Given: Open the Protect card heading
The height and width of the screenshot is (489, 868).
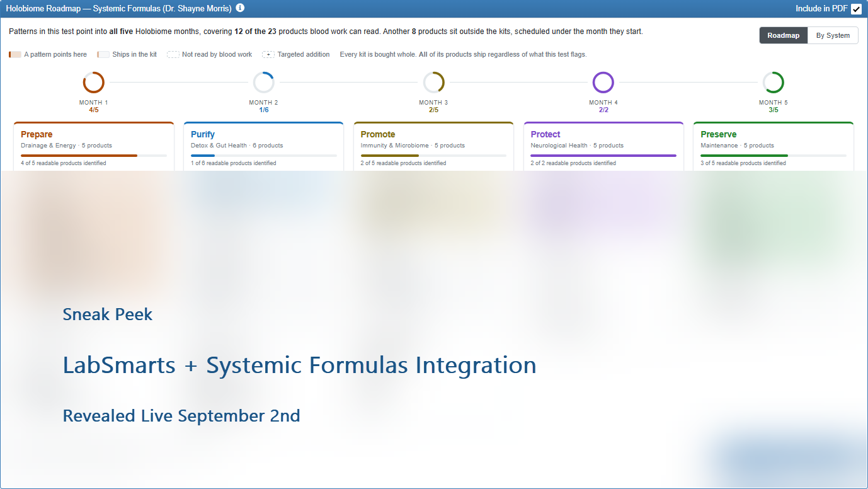Looking at the screenshot, I should [545, 134].
